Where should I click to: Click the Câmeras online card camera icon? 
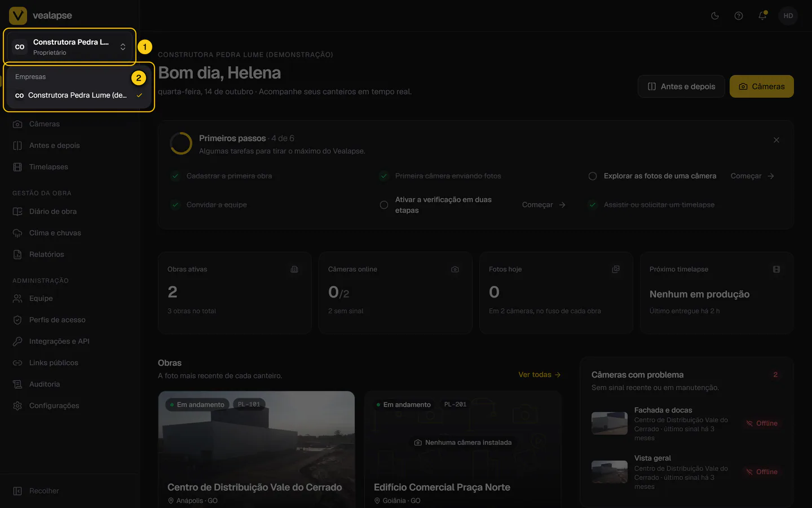(455, 269)
